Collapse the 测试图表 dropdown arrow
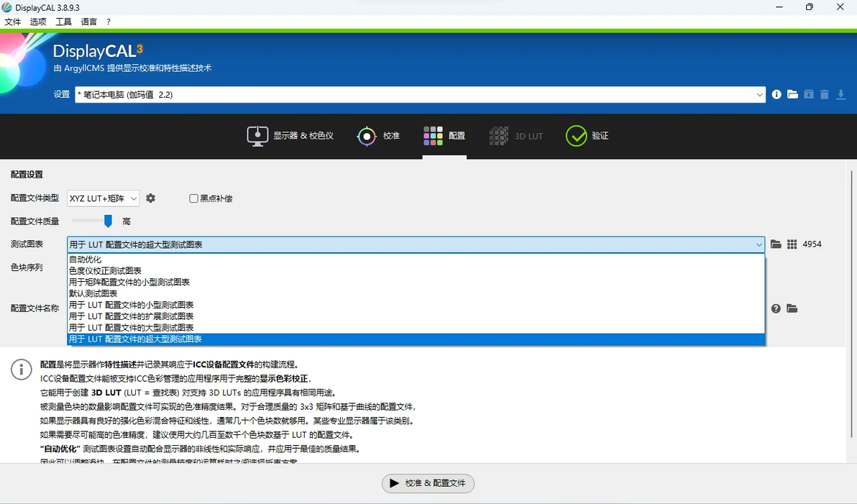Screen dimensions: 857x504 (759, 244)
